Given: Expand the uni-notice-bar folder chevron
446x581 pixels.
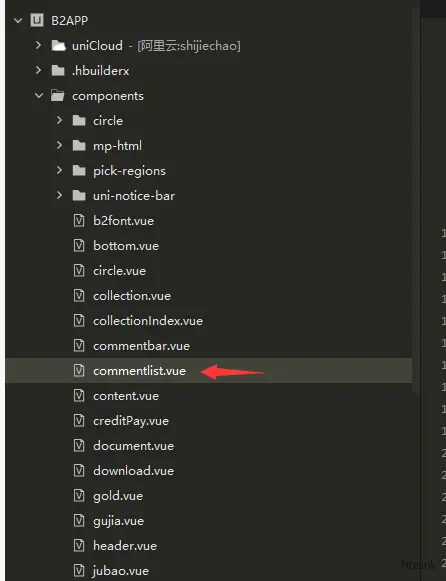Looking at the screenshot, I should [59, 196].
